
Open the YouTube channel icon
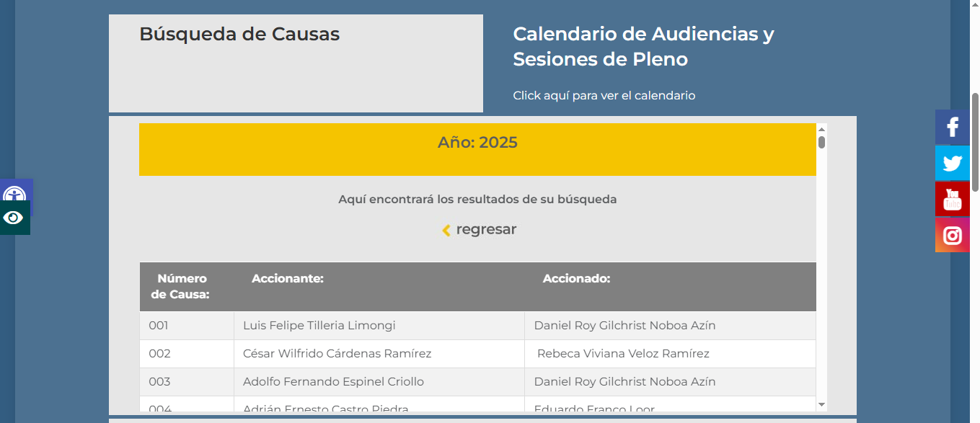(x=953, y=199)
